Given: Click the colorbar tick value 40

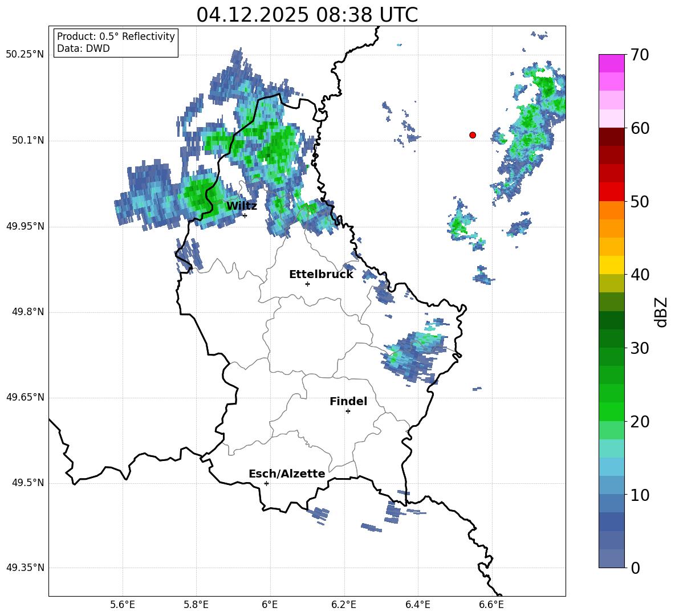Looking at the screenshot, I should tap(640, 275).
